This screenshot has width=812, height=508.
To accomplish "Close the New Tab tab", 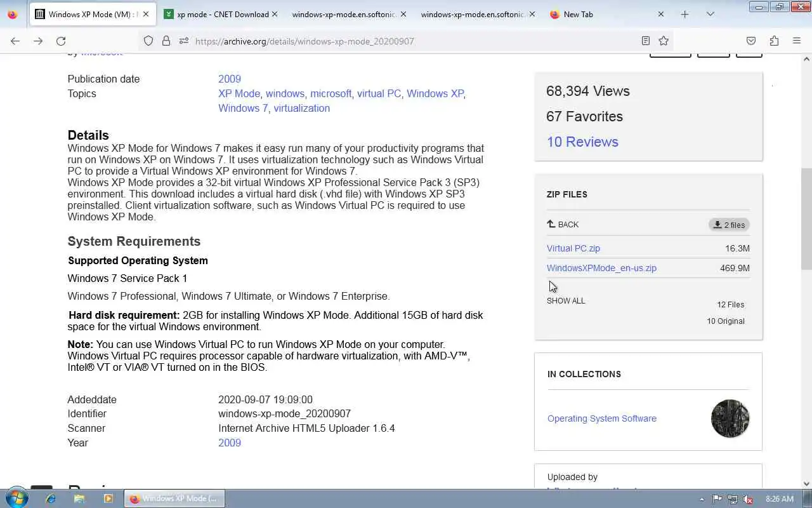I will pos(660,14).
